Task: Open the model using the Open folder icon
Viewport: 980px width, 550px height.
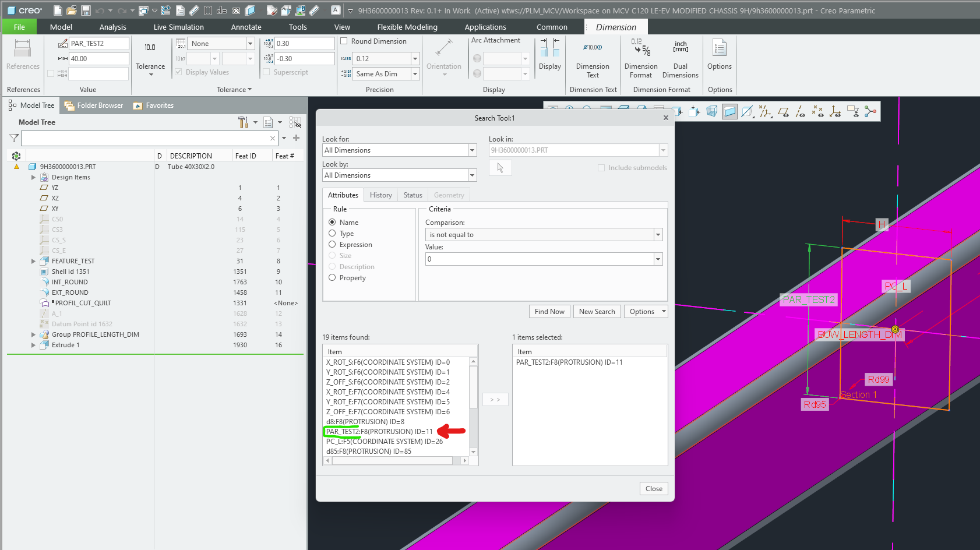Action: 72,10
